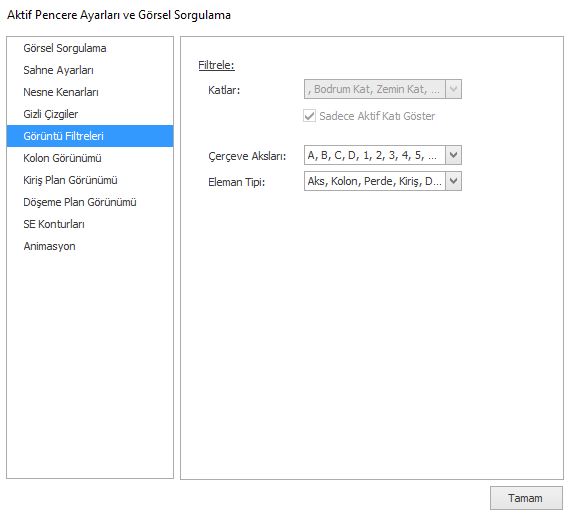This screenshot has width=571, height=518.
Task: Click the Sadece Aktif Katı Göster label
Action: click(377, 116)
